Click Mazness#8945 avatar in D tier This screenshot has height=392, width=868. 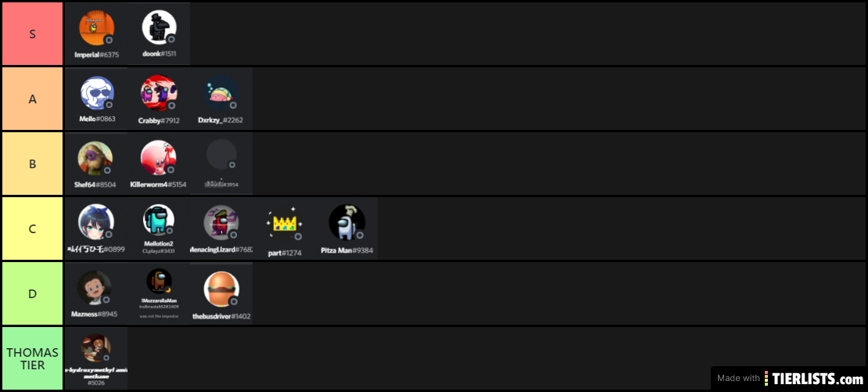94,288
